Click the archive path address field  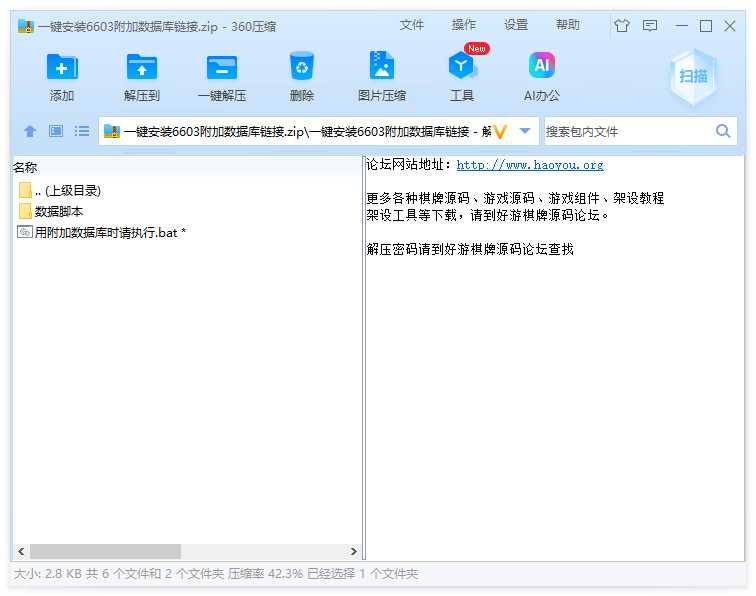coord(318,131)
